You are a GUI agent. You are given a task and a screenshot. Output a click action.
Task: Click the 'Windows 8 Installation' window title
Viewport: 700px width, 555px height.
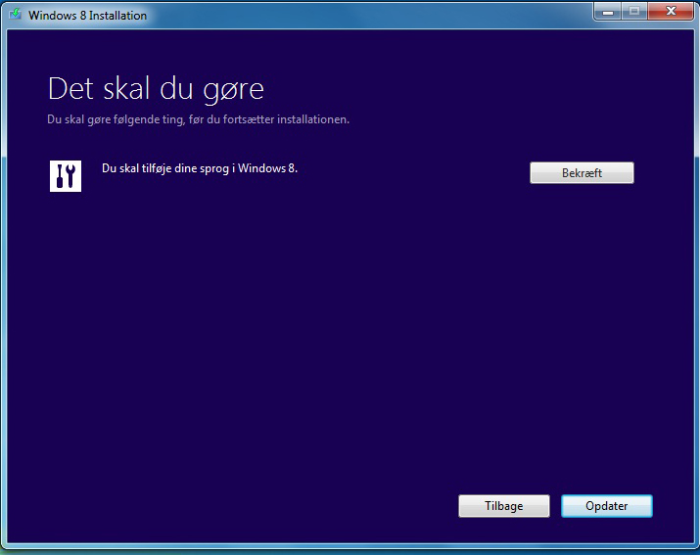pos(88,15)
